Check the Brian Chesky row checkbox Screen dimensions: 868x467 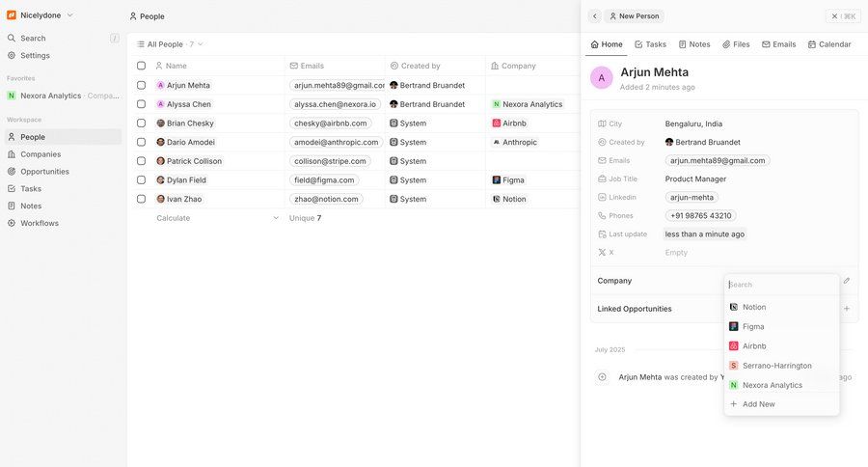(141, 123)
